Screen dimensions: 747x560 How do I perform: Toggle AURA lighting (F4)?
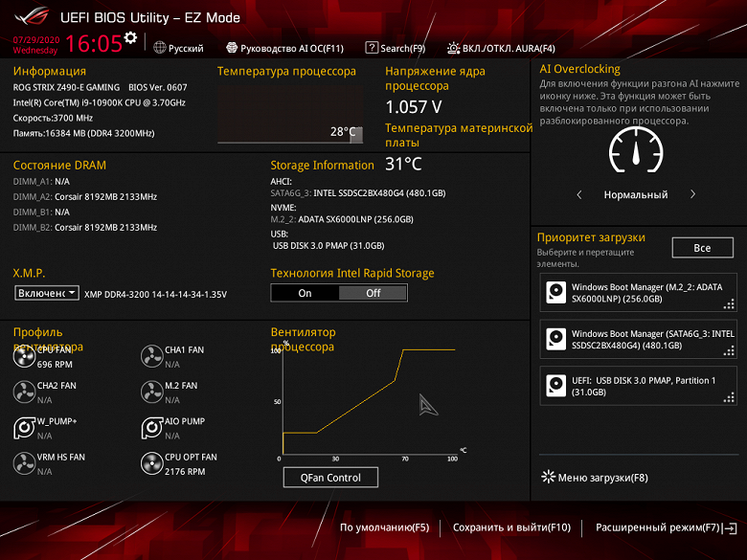click(x=501, y=48)
